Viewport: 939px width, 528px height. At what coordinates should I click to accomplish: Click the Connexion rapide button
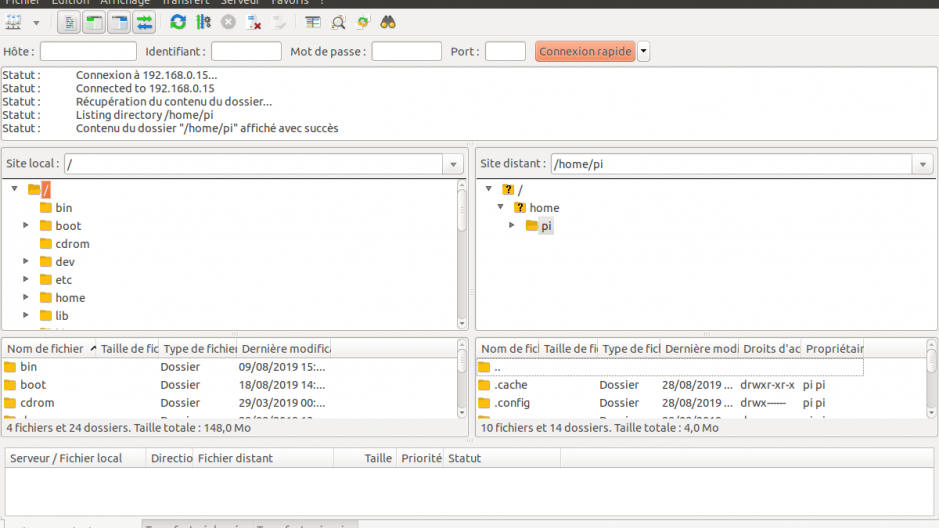click(x=585, y=51)
